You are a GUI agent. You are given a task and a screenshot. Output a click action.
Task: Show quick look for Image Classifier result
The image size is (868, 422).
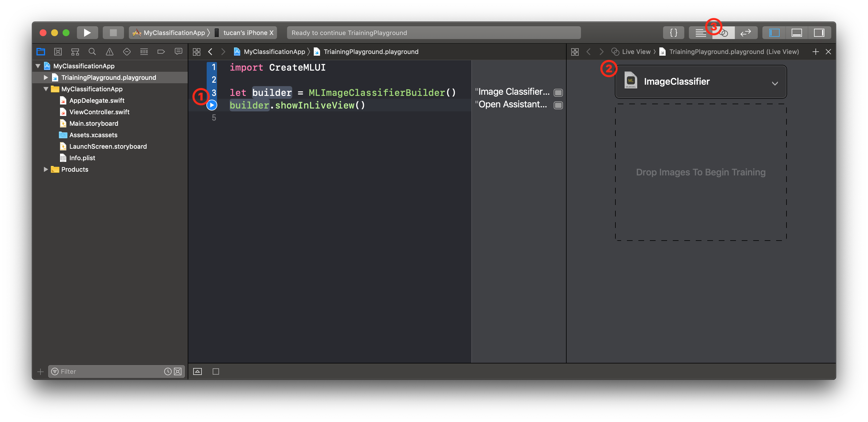click(x=558, y=92)
